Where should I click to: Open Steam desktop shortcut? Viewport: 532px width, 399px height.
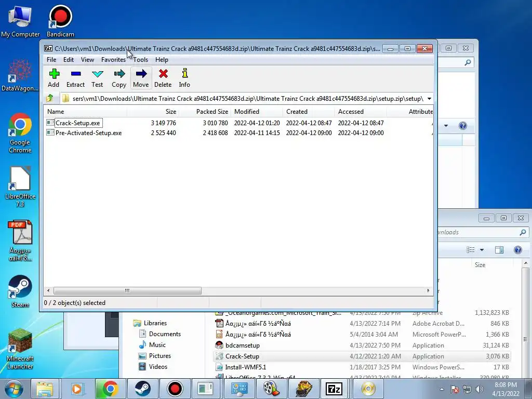click(20, 291)
